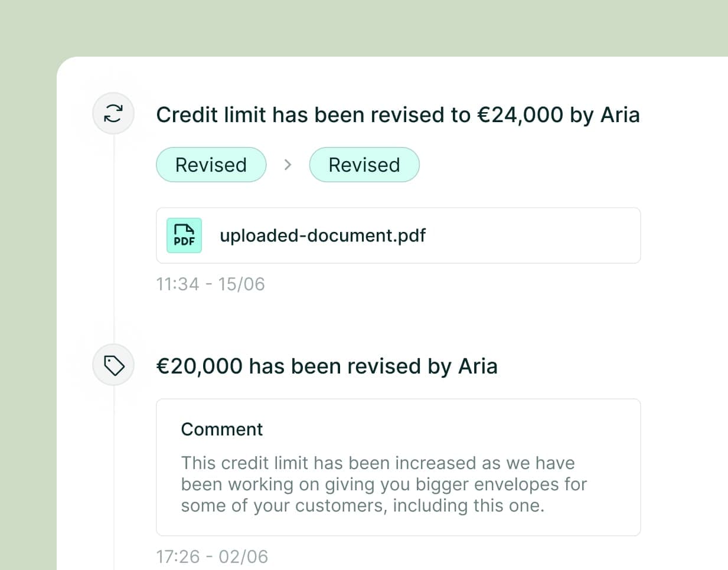The width and height of the screenshot is (728, 570).
Task: Open the uploaded-document.pdf file name
Action: coord(322,235)
